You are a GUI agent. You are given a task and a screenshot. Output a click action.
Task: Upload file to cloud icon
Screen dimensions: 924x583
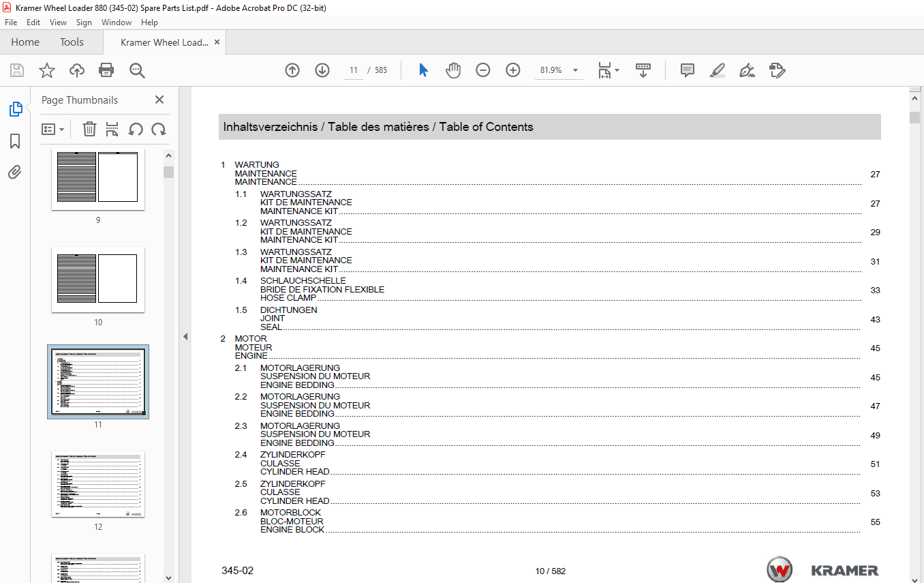[x=77, y=70]
